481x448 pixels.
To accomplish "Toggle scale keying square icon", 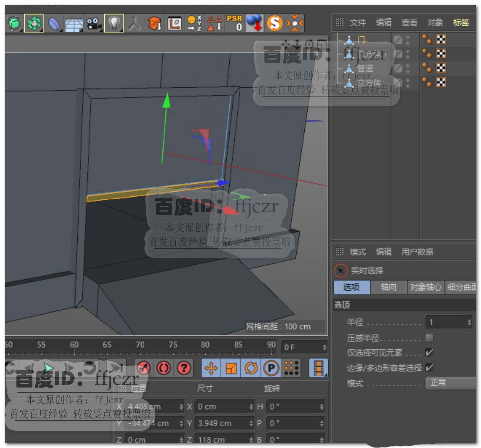I will tap(231, 368).
